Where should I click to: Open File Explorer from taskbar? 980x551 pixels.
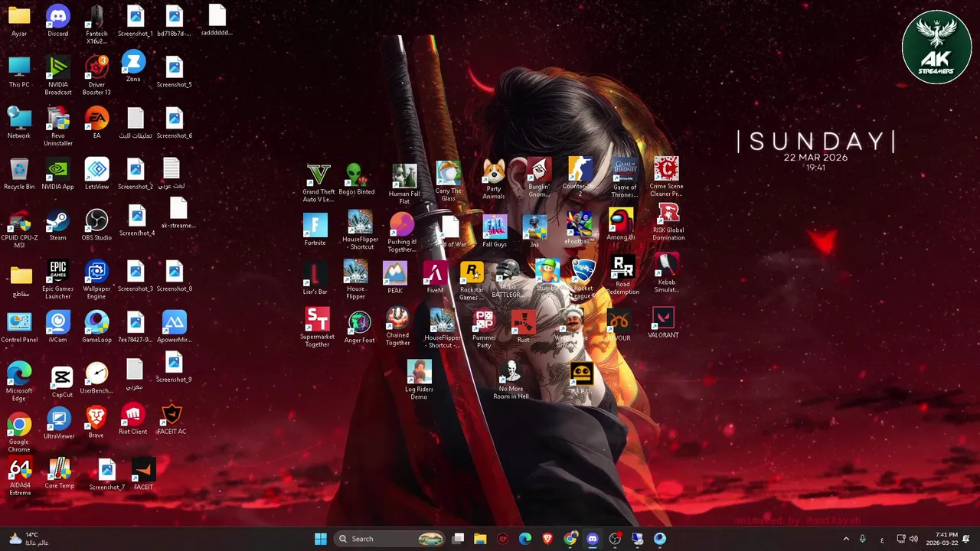click(480, 539)
